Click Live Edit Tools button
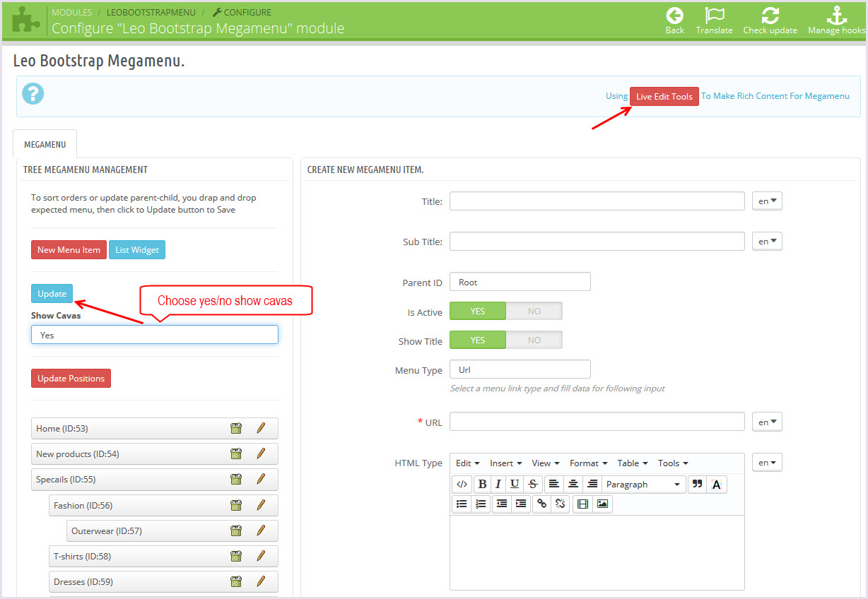 click(664, 96)
